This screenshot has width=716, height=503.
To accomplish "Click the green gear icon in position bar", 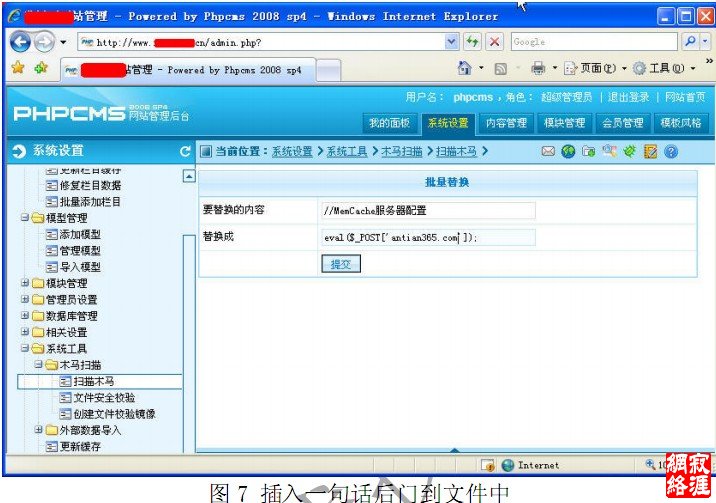I will tap(630, 151).
